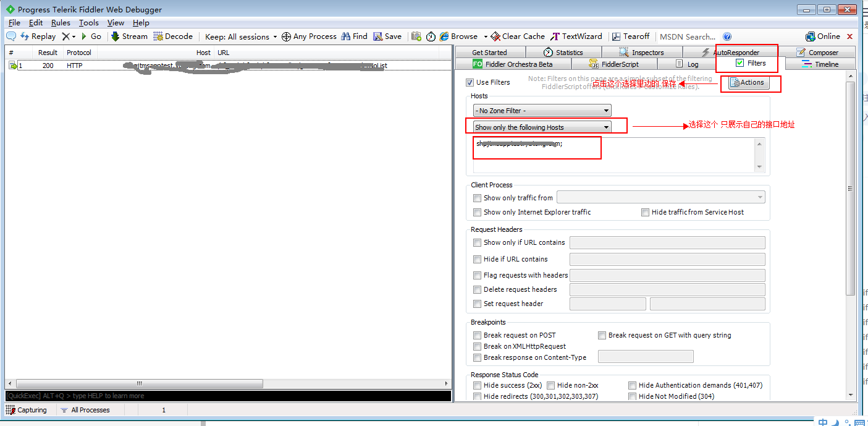This screenshot has width=868, height=426.
Task: Click the blue help question icon
Action: tap(727, 36)
